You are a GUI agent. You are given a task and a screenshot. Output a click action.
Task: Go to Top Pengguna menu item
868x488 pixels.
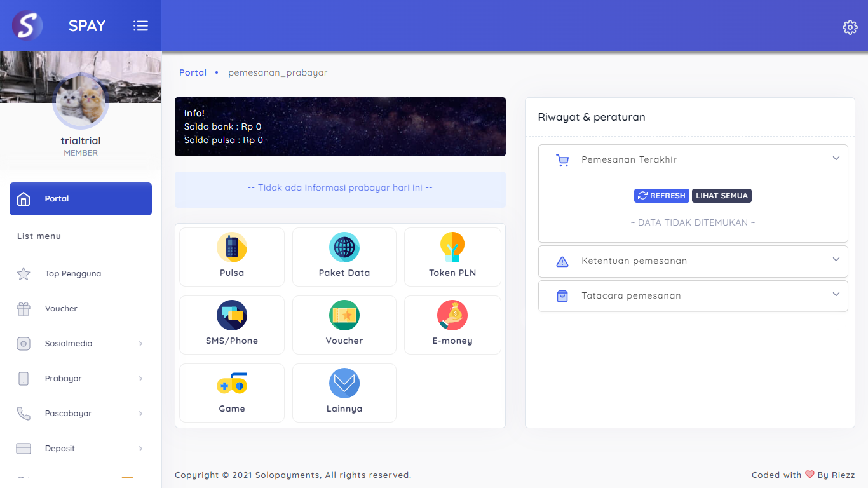[x=73, y=274]
